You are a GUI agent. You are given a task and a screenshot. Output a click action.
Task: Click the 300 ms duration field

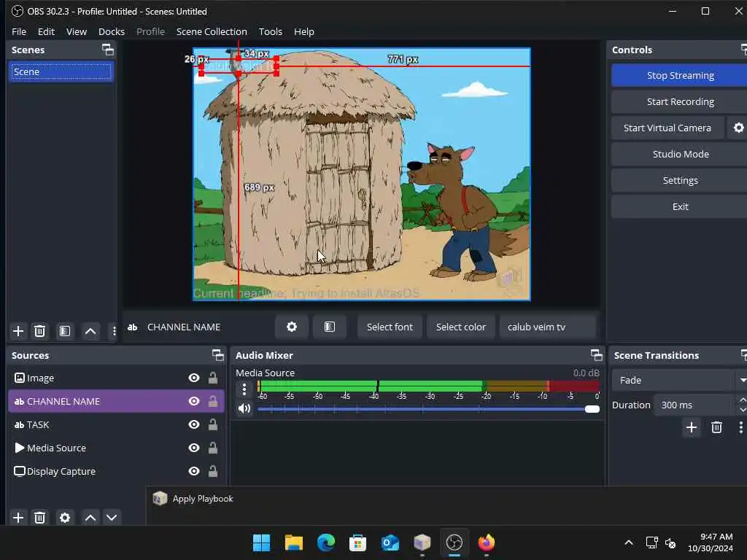point(694,405)
